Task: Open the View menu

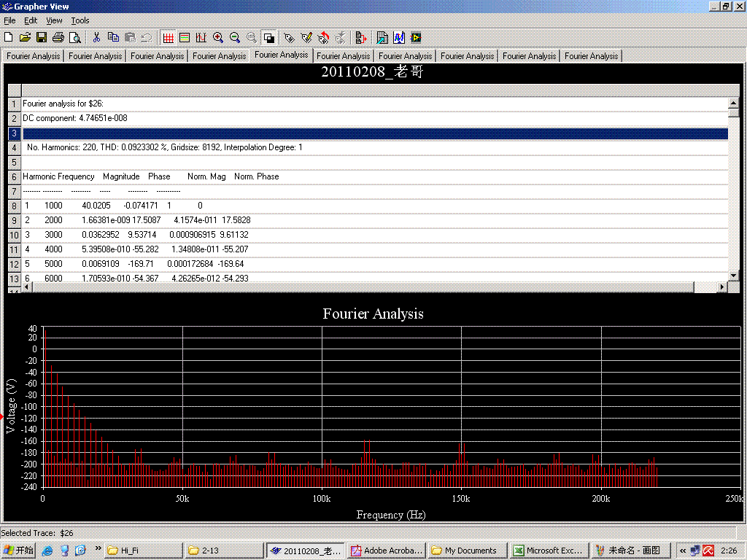Action: (54, 20)
